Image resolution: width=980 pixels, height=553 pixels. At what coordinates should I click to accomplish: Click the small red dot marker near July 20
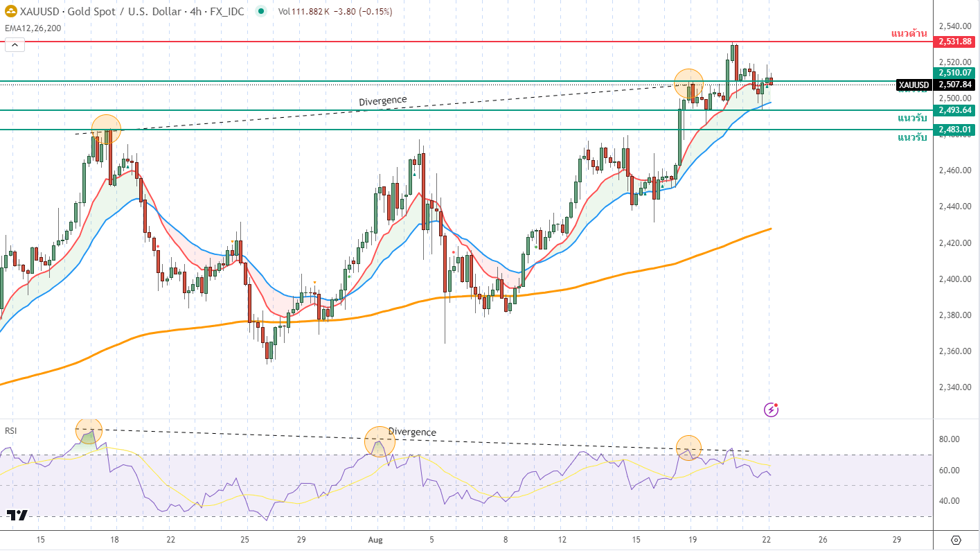159,246
